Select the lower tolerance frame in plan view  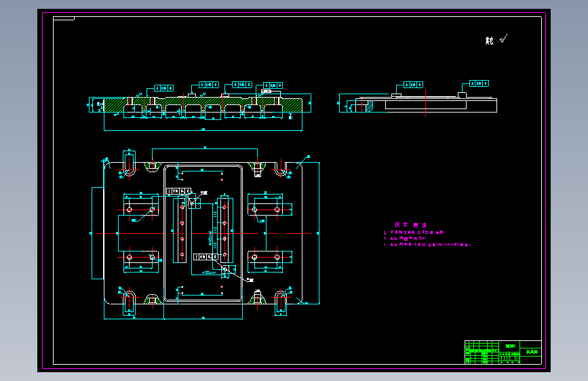pyautogui.click(x=205, y=257)
